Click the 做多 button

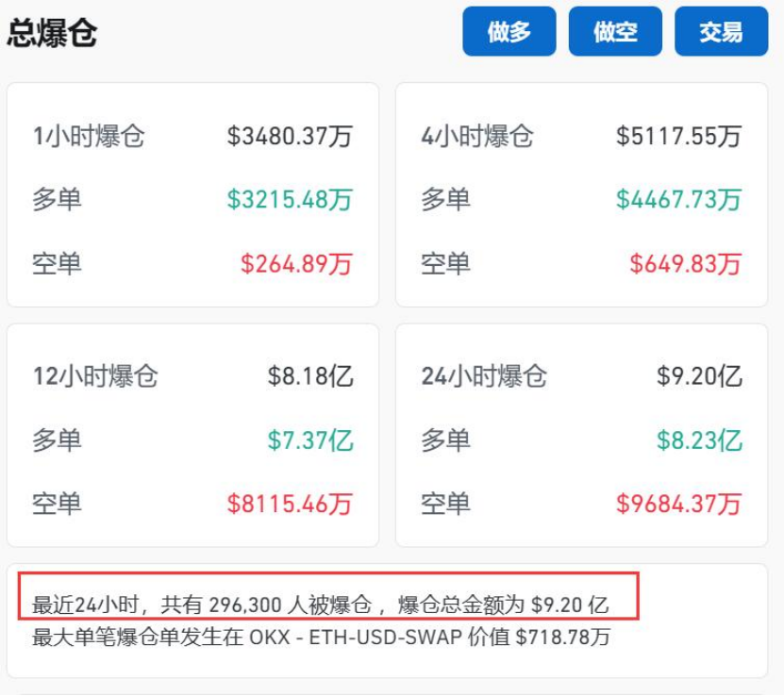pyautogui.click(x=509, y=31)
